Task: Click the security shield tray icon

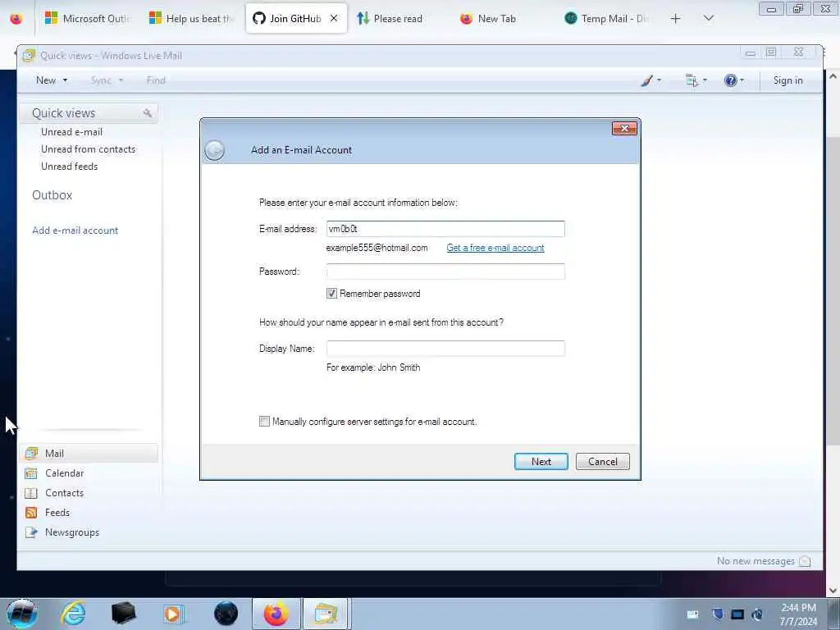Action: point(718,614)
